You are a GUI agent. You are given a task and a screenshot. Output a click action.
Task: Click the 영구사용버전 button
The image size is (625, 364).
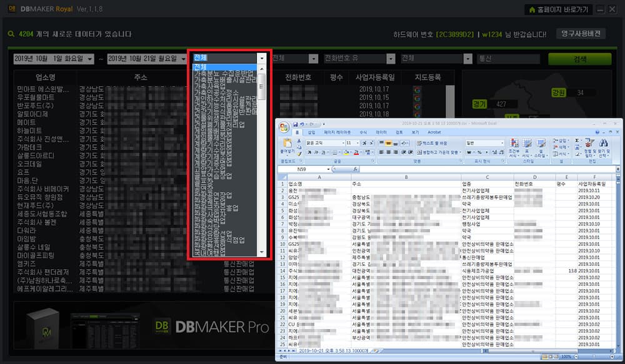pos(581,34)
